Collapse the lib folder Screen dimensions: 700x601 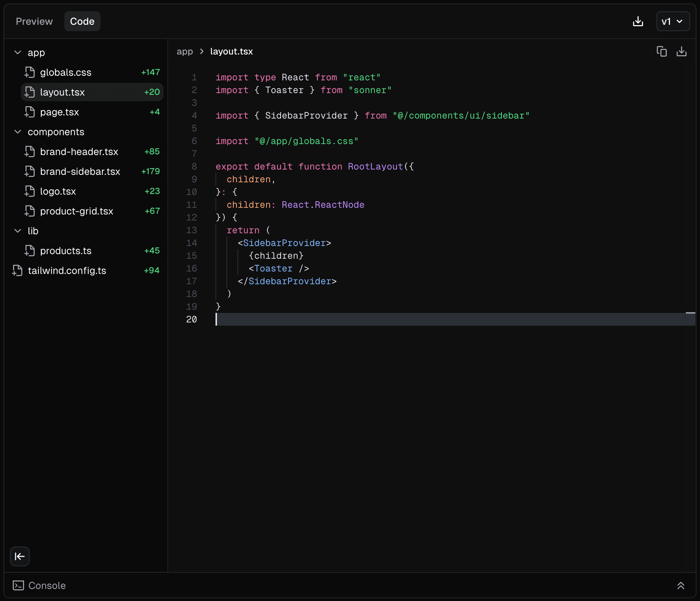17,231
